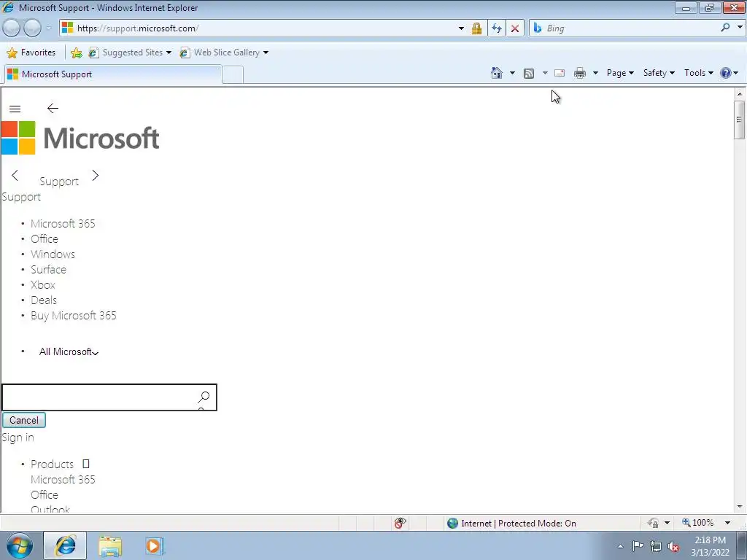The height and width of the screenshot is (560, 747).
Task: Click the Home toolbar icon
Action: click(x=496, y=73)
